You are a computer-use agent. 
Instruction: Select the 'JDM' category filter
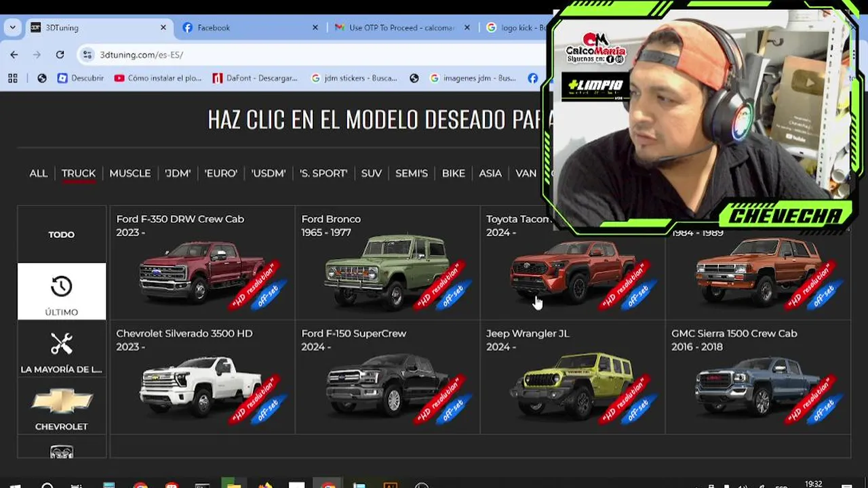pos(178,174)
